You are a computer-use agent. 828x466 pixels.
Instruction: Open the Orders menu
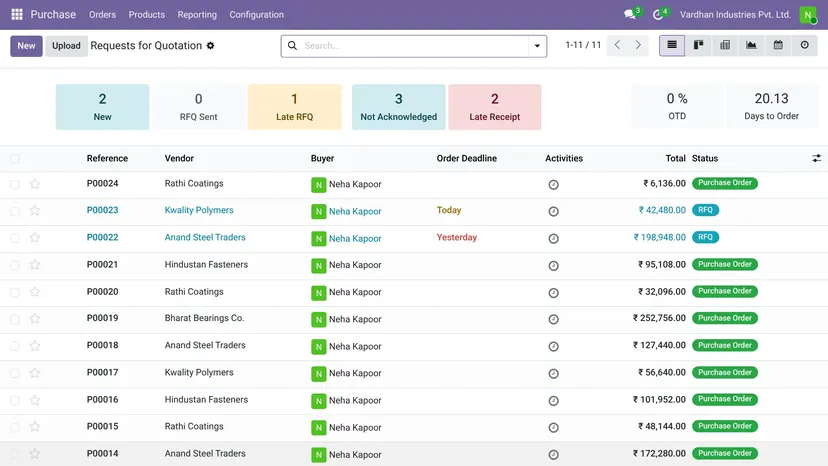click(102, 15)
